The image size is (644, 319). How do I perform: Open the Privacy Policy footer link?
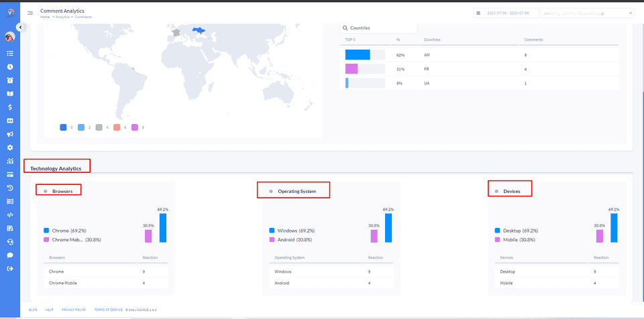click(x=74, y=310)
